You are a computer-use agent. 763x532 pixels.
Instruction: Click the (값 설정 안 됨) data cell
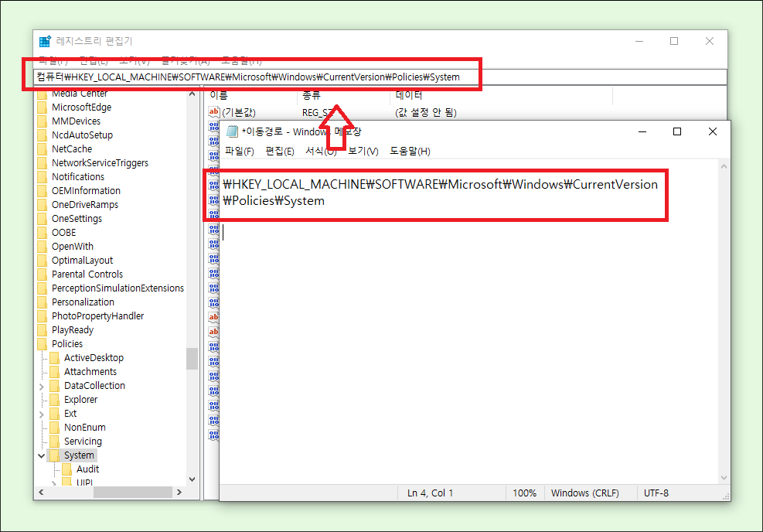[x=426, y=112]
